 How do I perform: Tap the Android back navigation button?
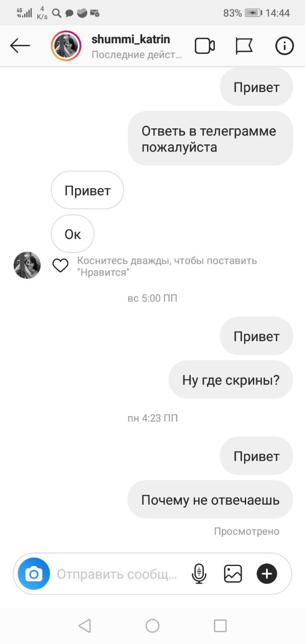tap(85, 625)
